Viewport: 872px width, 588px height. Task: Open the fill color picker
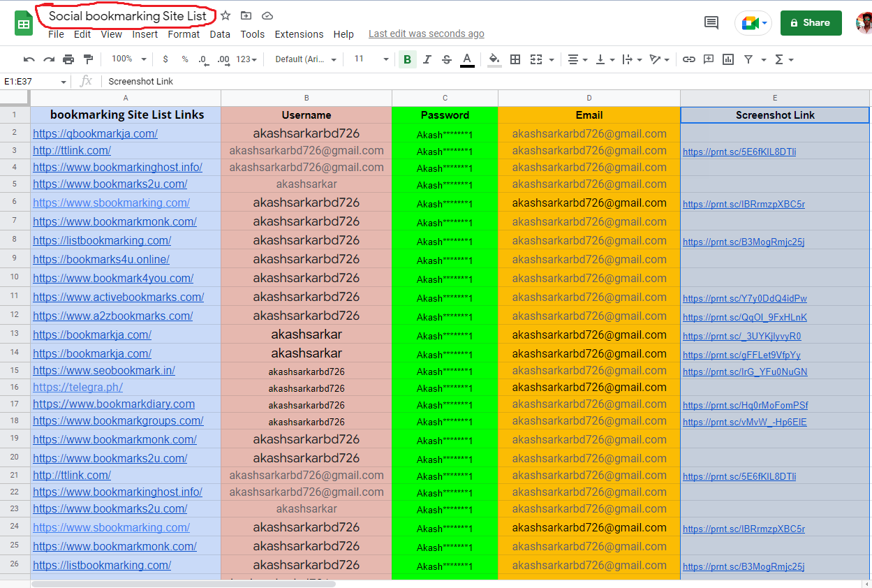coord(494,59)
